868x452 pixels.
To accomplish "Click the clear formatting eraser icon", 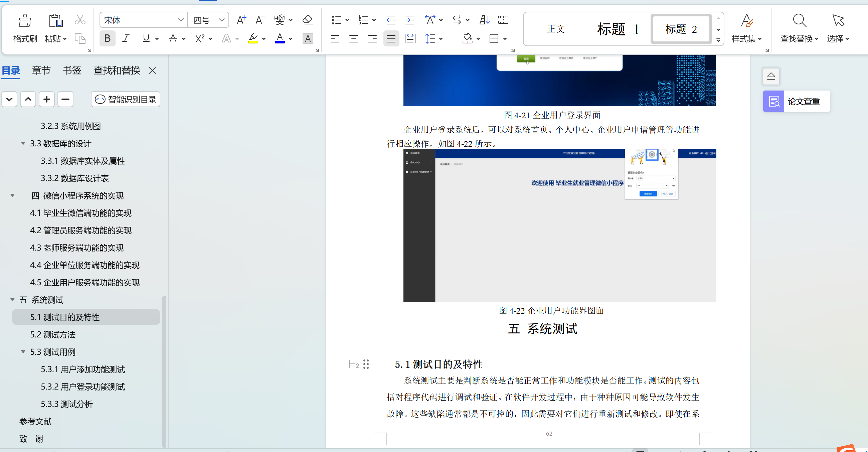I will coord(307,20).
